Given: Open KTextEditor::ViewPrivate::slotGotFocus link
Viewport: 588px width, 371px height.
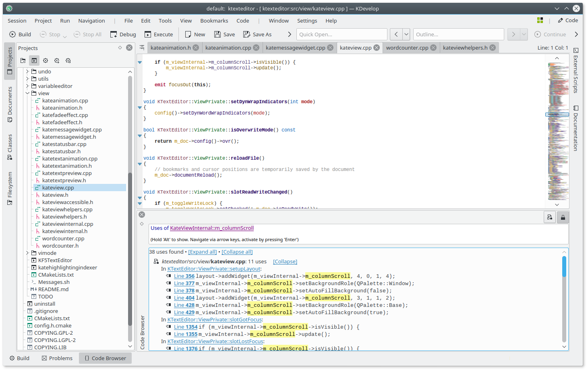Looking at the screenshot, I should [215, 319].
